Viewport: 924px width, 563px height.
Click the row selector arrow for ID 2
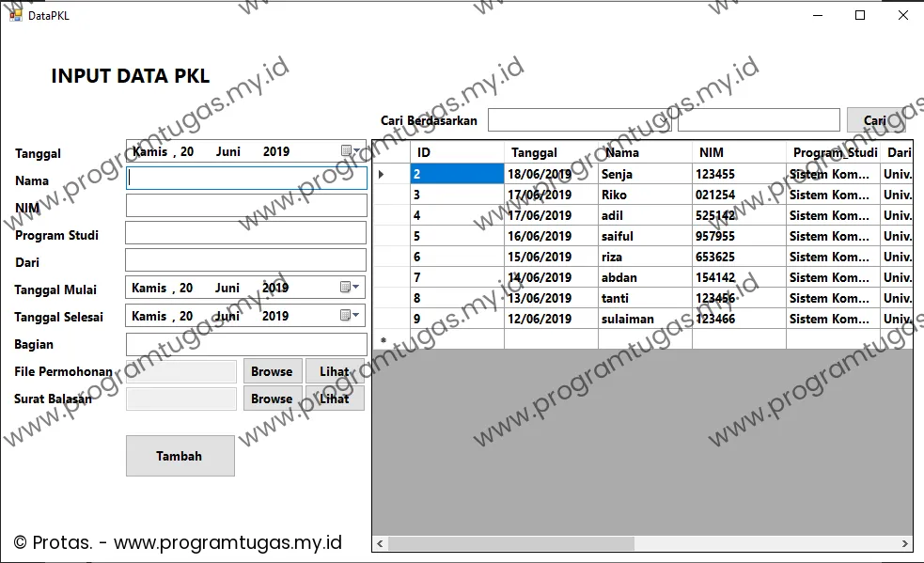click(382, 174)
